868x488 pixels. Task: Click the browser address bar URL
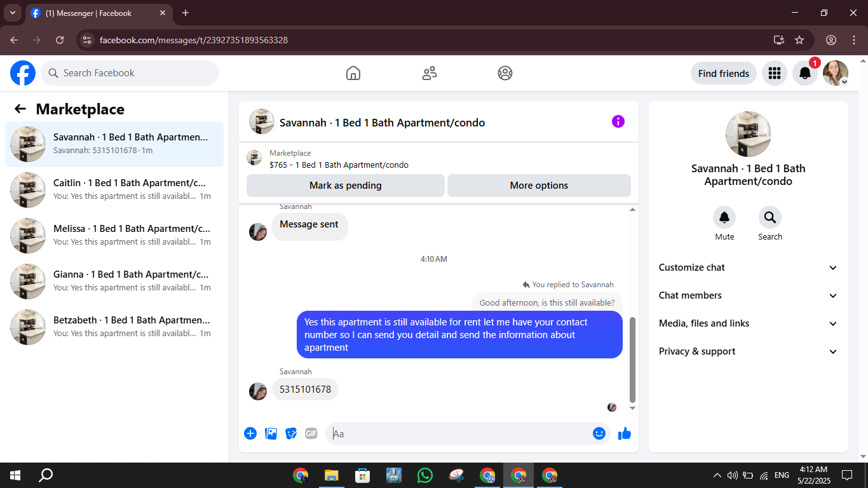point(194,40)
